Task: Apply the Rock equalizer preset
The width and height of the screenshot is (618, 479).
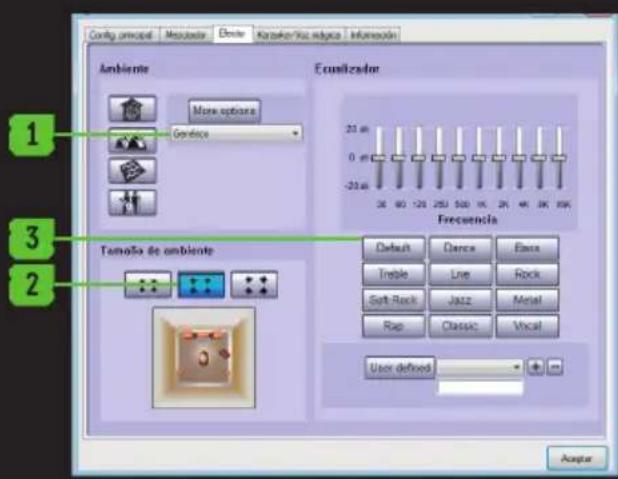Action: (526, 274)
